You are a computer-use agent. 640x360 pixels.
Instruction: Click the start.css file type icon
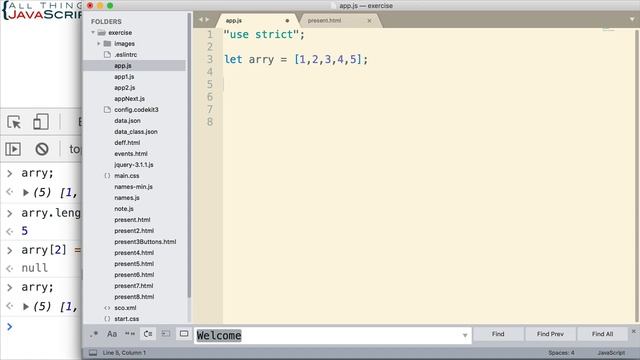coord(107,319)
